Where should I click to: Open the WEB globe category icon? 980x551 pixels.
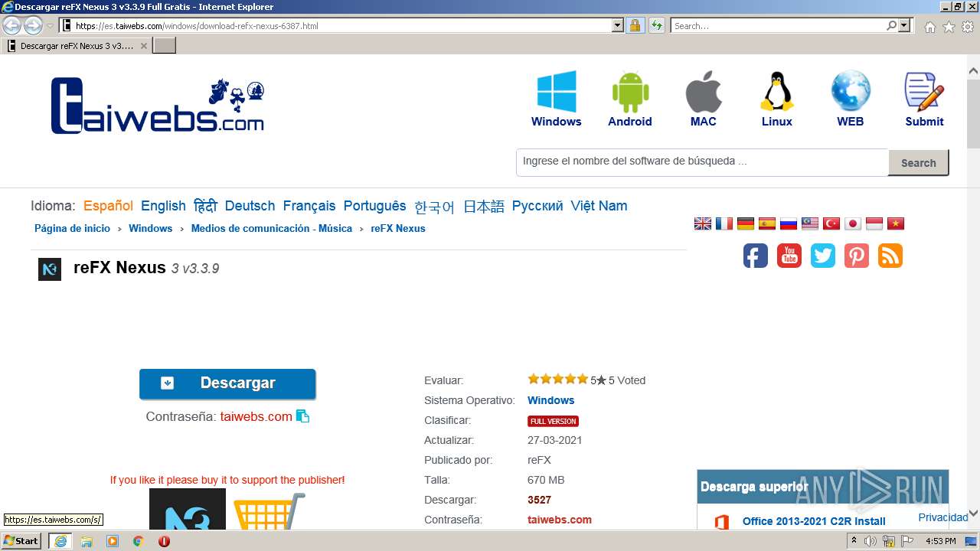pos(851,92)
